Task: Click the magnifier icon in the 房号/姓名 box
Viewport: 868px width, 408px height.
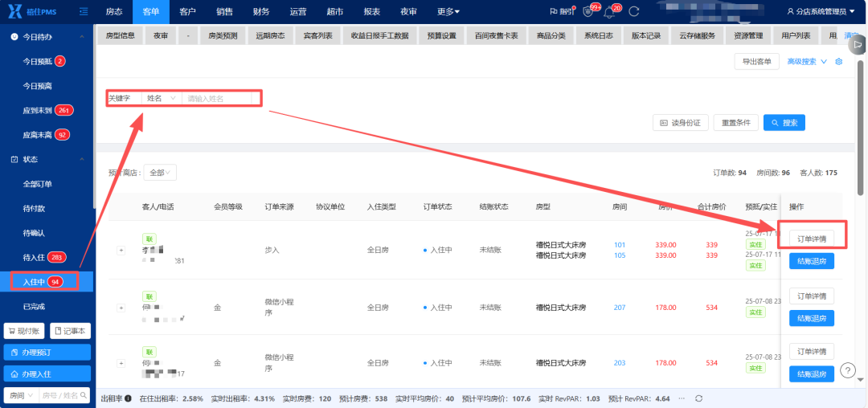Action: (x=84, y=395)
